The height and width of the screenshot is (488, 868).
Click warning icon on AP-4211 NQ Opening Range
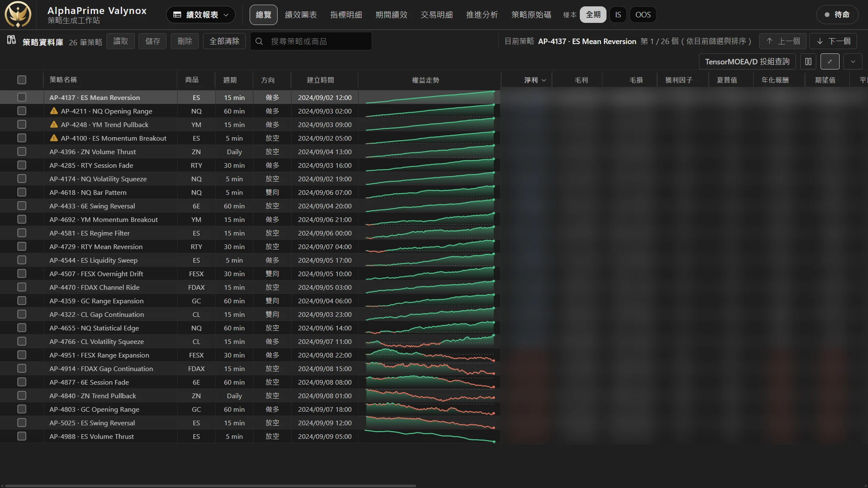(54, 111)
